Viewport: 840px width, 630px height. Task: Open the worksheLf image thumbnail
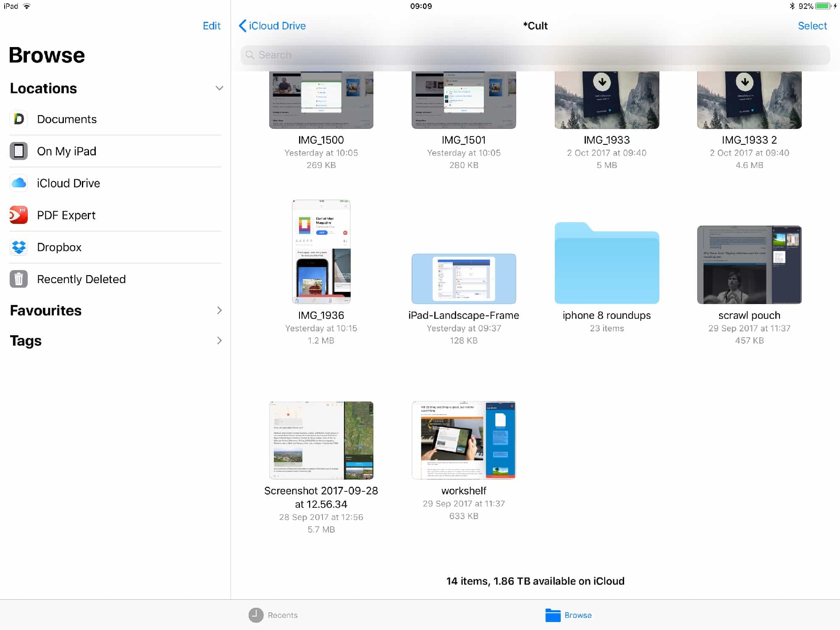464,440
